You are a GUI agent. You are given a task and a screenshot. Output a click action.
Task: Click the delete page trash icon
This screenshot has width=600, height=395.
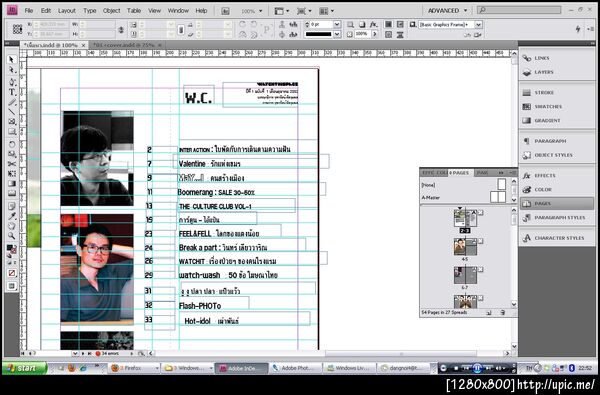(502, 313)
